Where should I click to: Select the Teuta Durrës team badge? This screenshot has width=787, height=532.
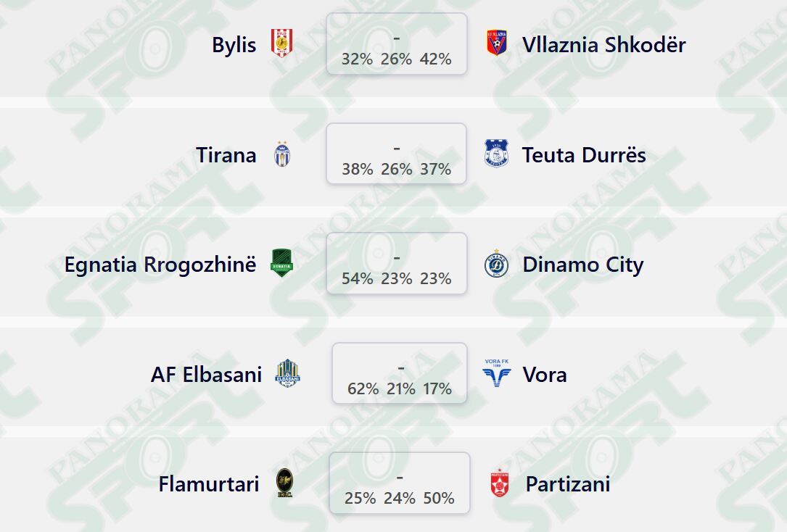tap(496, 154)
